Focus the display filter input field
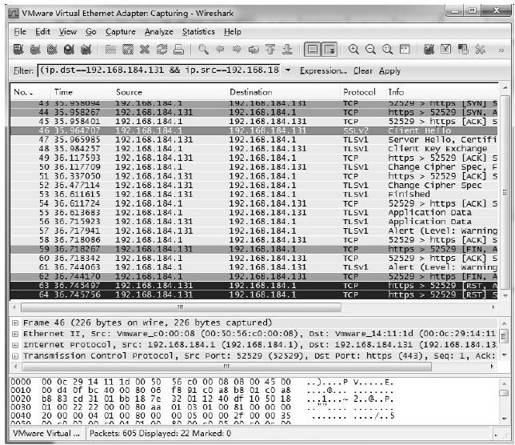Viewport: 515px width, 445px height. coord(159,70)
